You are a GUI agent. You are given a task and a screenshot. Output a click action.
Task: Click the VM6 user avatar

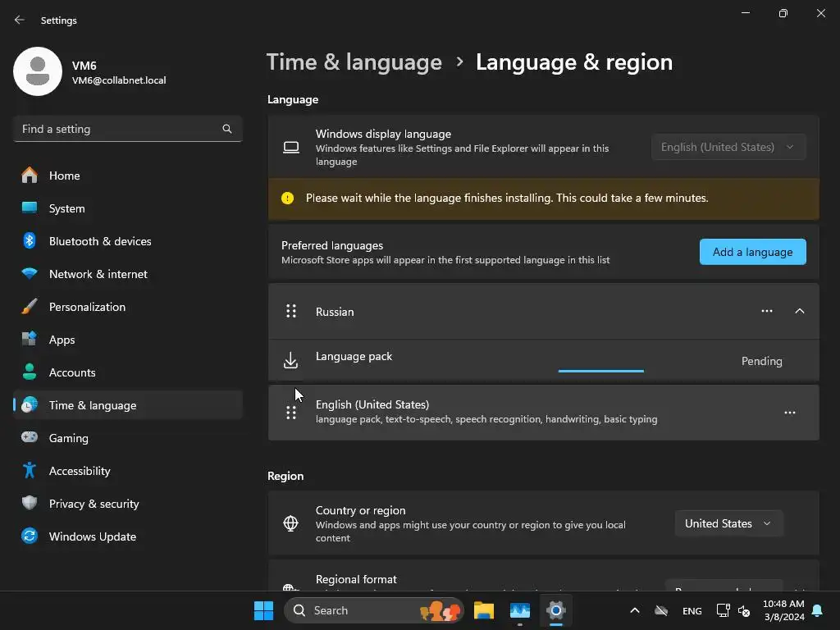(38, 71)
